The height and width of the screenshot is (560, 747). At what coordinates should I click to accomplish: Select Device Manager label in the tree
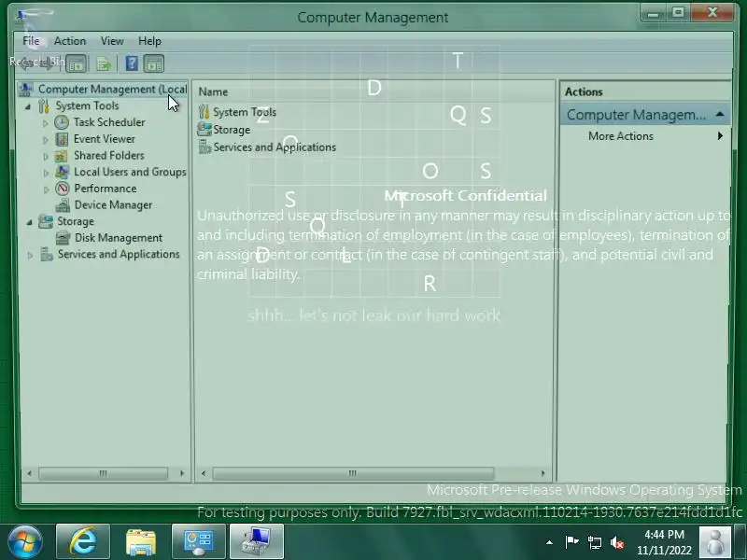tap(113, 204)
